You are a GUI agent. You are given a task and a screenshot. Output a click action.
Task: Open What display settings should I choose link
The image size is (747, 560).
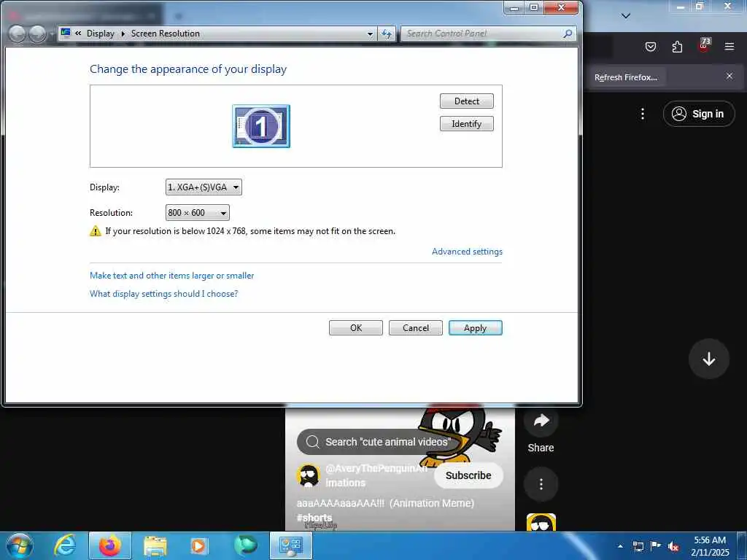tap(164, 293)
